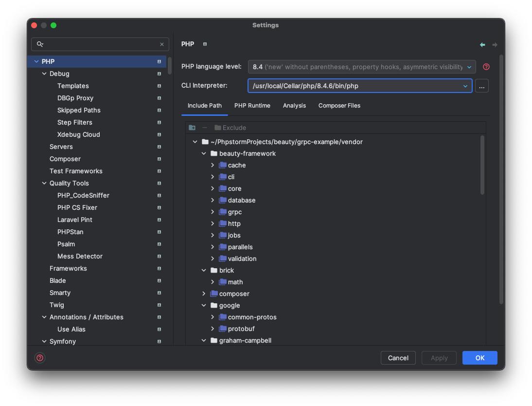532x406 pixels.
Task: Collapse the google folder
Action: (x=204, y=305)
